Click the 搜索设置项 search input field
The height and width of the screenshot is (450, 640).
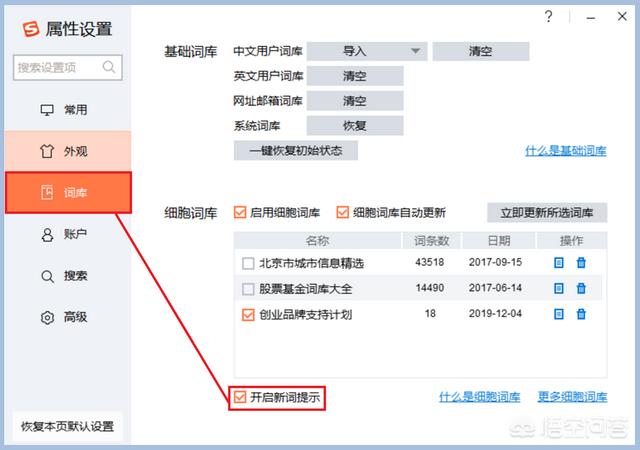pos(58,68)
